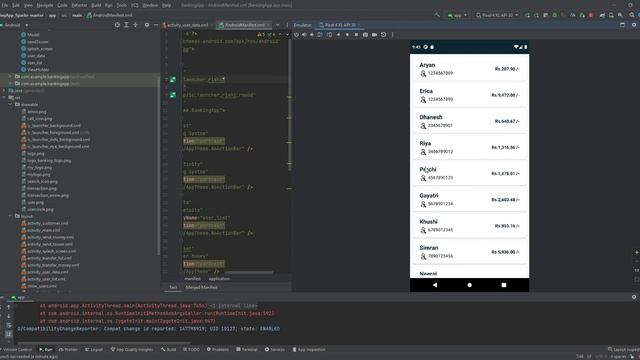Open Run panel settings gear icon
The width and height of the screenshot is (640, 360).
[634, 297]
